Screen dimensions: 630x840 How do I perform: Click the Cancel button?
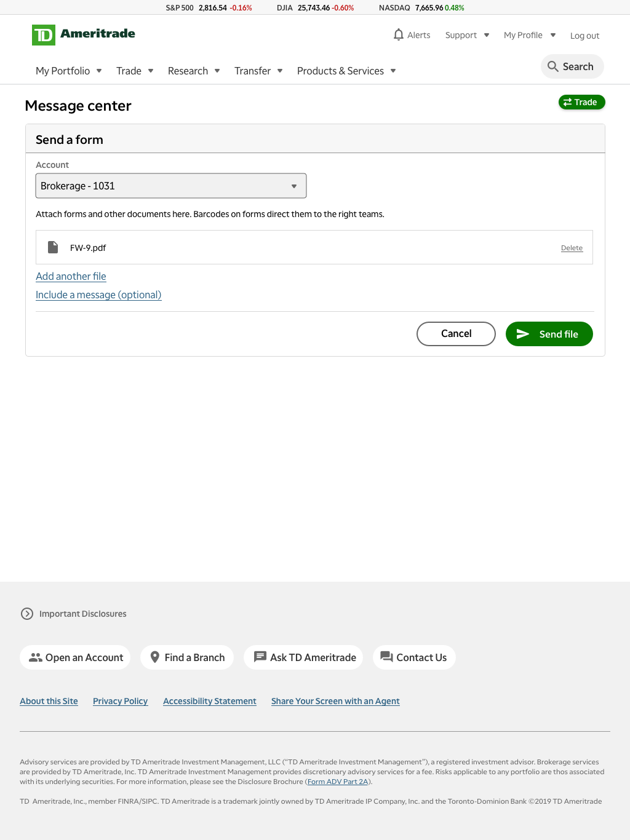click(x=456, y=334)
